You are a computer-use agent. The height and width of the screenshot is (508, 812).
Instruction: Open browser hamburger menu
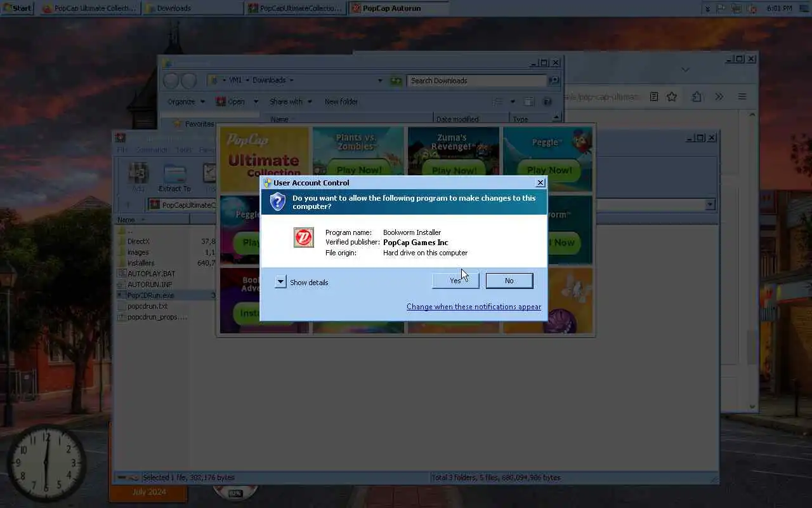pyautogui.click(x=742, y=97)
